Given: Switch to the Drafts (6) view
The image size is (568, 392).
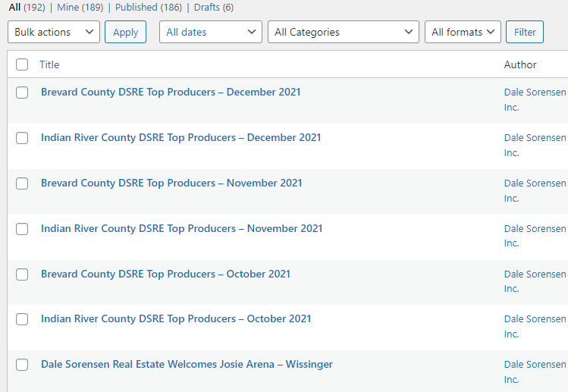Looking at the screenshot, I should click(214, 8).
